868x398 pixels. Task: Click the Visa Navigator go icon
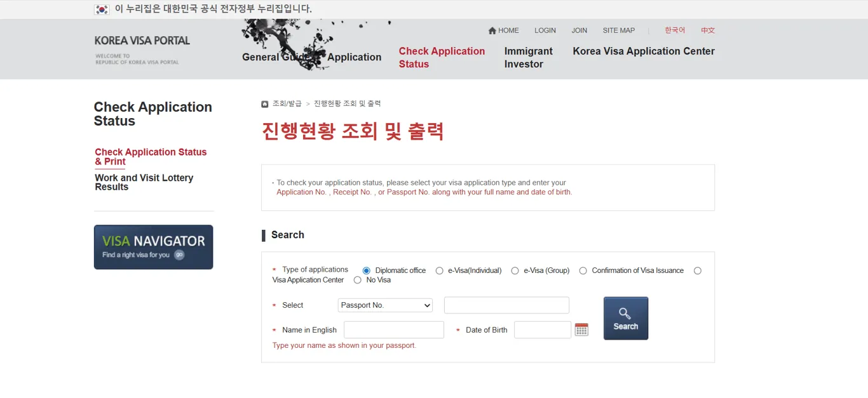pyautogui.click(x=179, y=255)
